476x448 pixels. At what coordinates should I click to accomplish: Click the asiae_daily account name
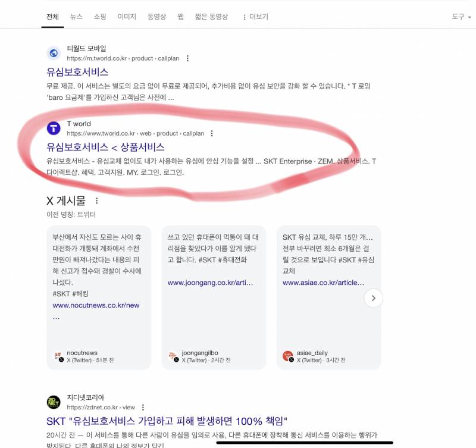(x=312, y=353)
